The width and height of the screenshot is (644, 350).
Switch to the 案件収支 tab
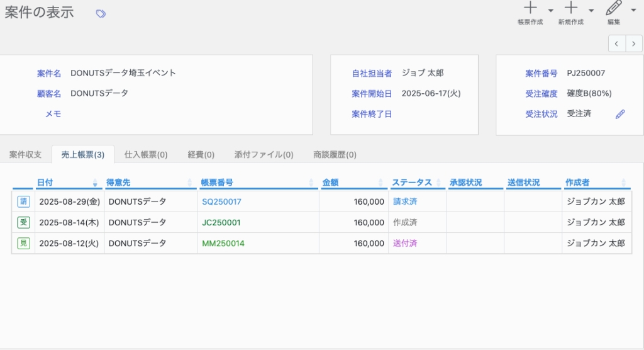point(26,154)
